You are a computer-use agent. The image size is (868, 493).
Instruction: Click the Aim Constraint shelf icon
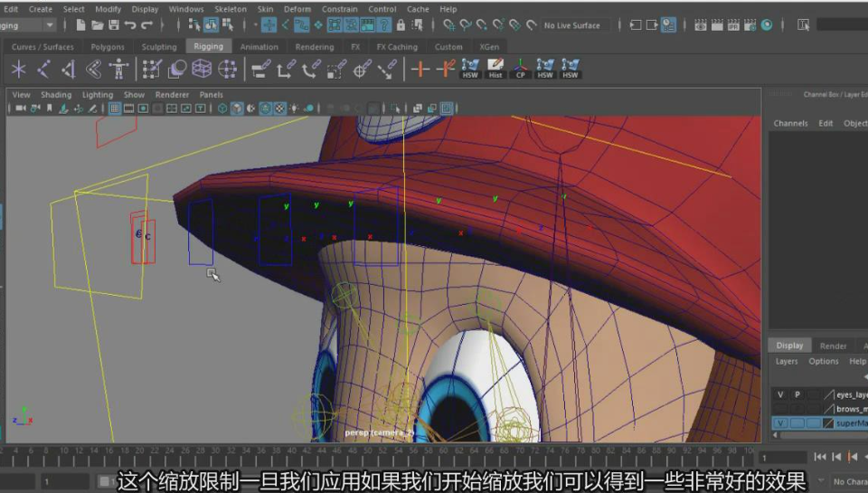click(362, 70)
